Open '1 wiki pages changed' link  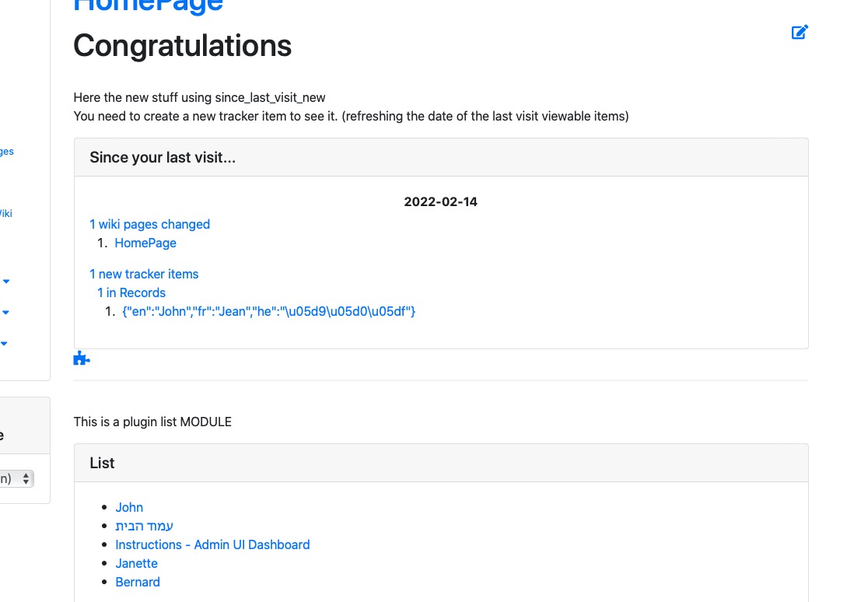[x=150, y=224]
